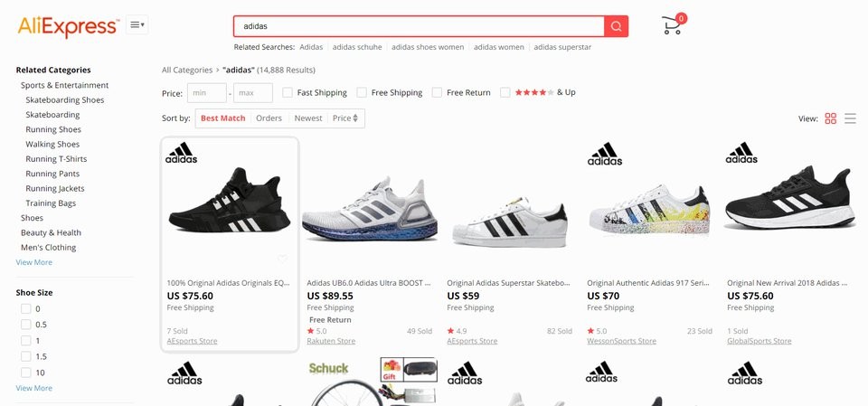Open the Rakuten Store link
The image size is (868, 406).
tap(331, 341)
